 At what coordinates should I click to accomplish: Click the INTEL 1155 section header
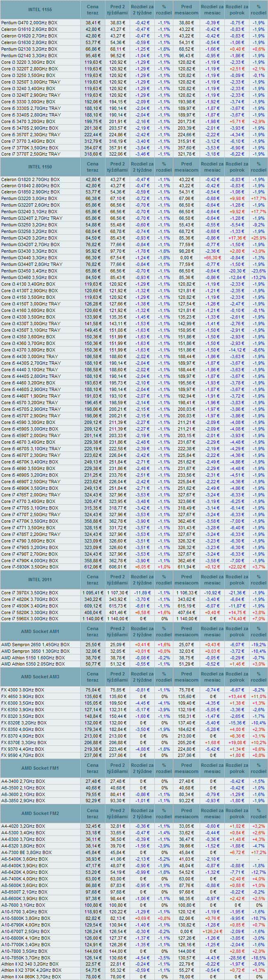pyautogui.click(x=40, y=9)
